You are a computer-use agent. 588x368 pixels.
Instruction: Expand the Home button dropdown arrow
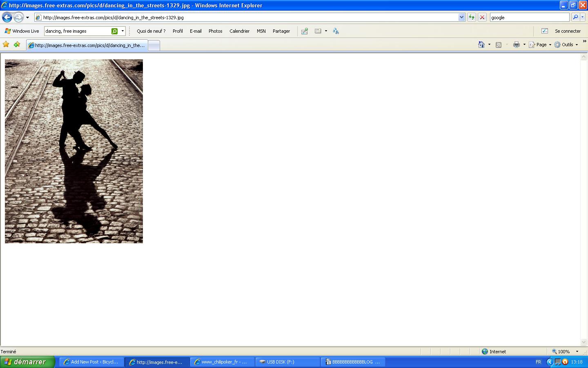[x=489, y=45]
